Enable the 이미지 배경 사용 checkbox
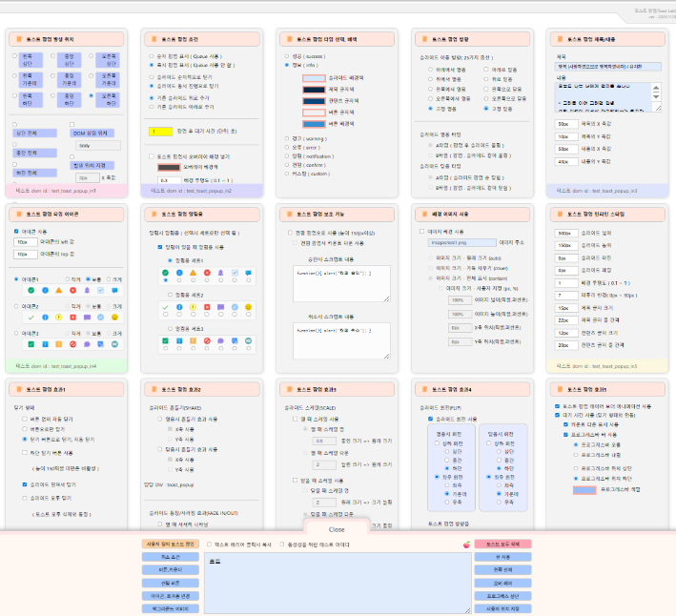The image size is (676, 616). click(422, 231)
